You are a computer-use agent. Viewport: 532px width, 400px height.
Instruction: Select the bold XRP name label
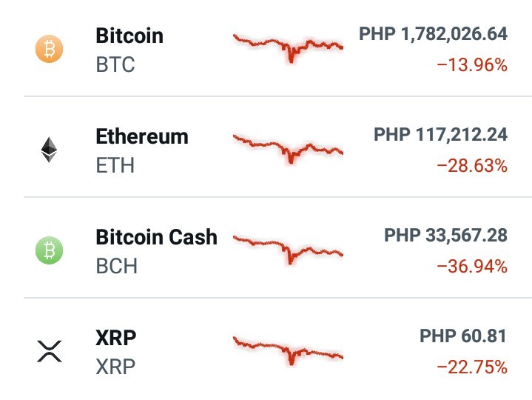[x=115, y=338]
